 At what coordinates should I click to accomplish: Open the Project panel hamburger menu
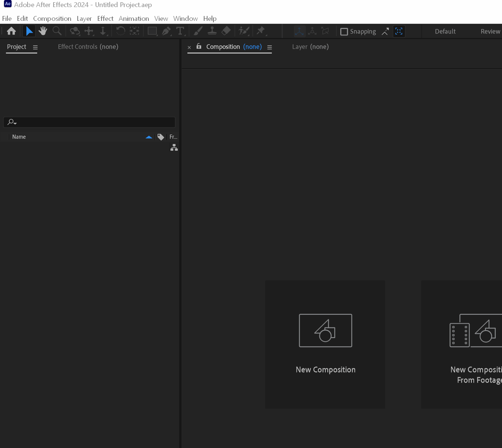coord(35,47)
